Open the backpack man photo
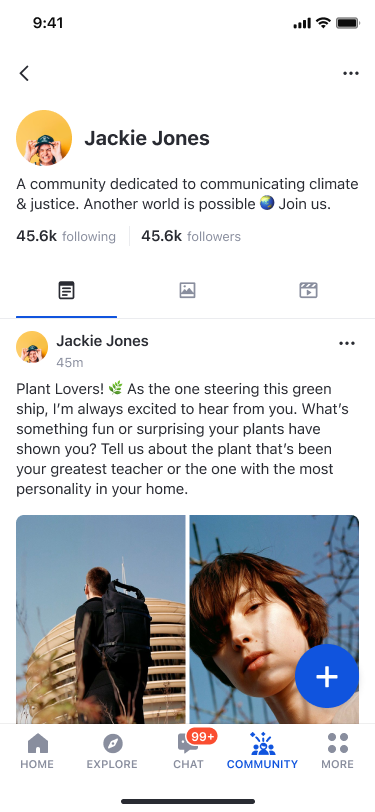The width and height of the screenshot is (375, 812). 100,619
